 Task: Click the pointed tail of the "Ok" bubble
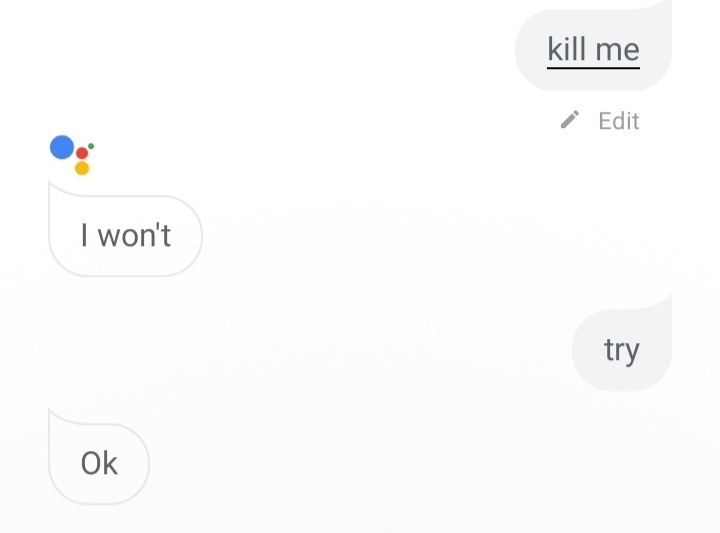(x=57, y=417)
